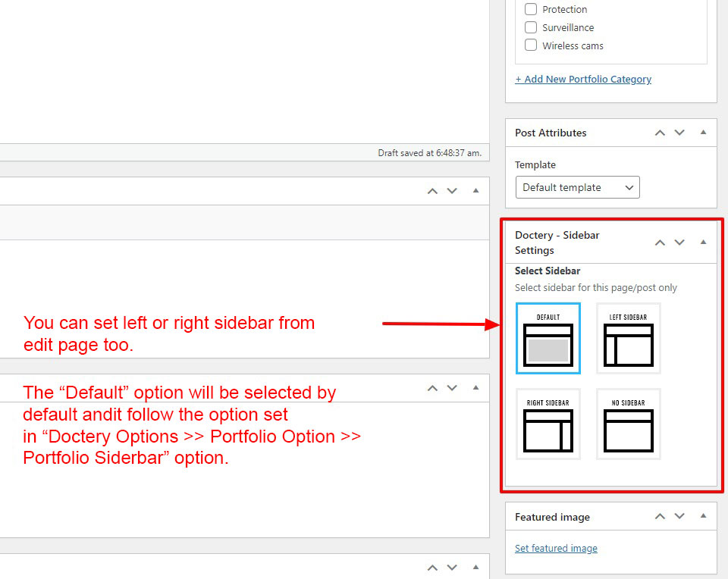Move Featured image panel down
The image size is (728, 579).
tap(679, 517)
